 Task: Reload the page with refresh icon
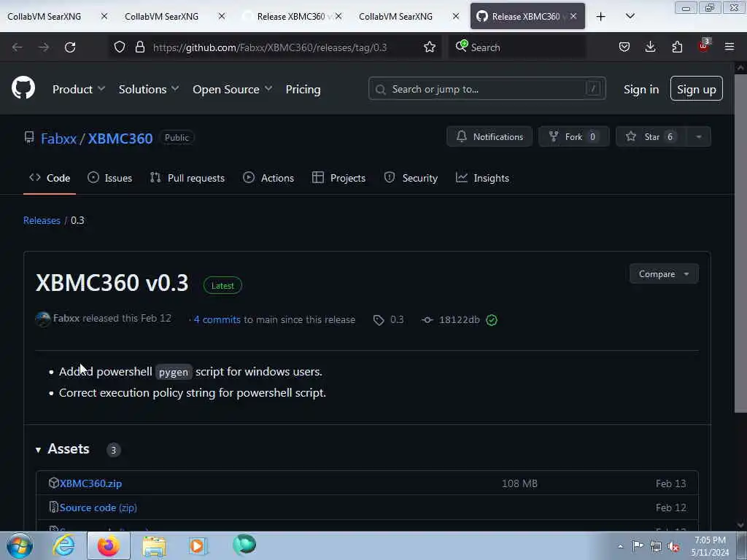[x=70, y=47]
